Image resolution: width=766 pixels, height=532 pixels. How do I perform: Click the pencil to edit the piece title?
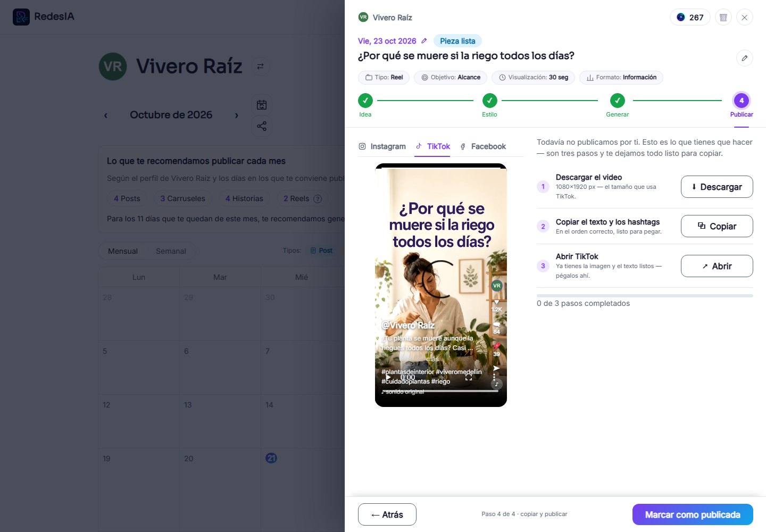[745, 58]
